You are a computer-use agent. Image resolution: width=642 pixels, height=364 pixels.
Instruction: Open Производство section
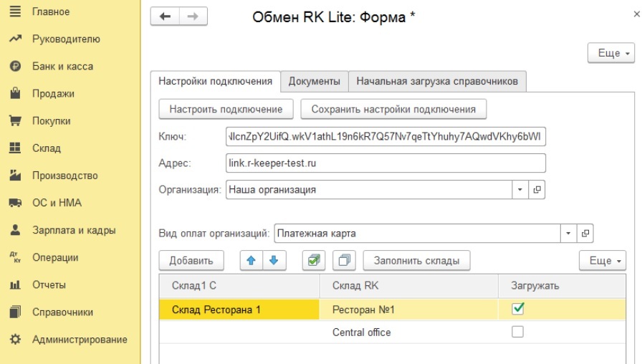pyautogui.click(x=65, y=176)
